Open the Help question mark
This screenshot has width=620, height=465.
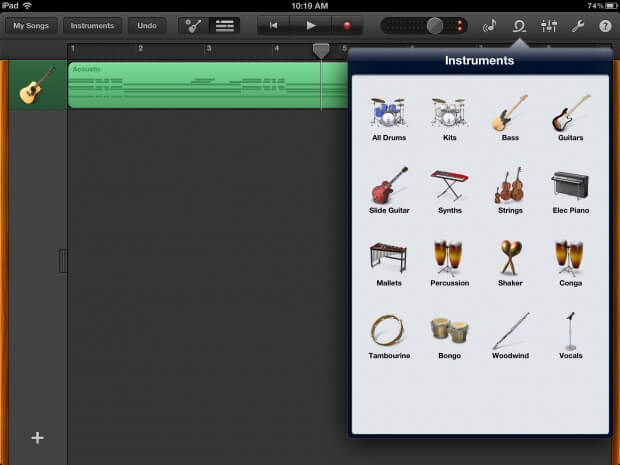pos(605,26)
